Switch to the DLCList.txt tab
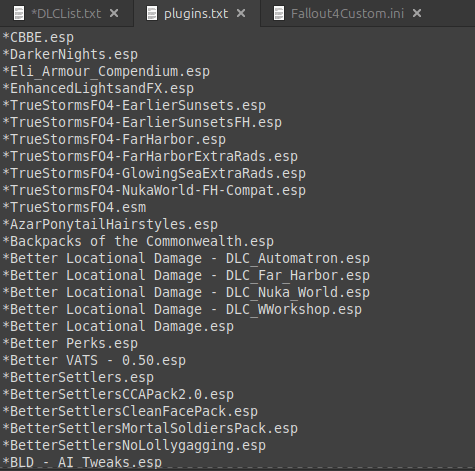Screen dimensions: 475x471 coord(66,14)
